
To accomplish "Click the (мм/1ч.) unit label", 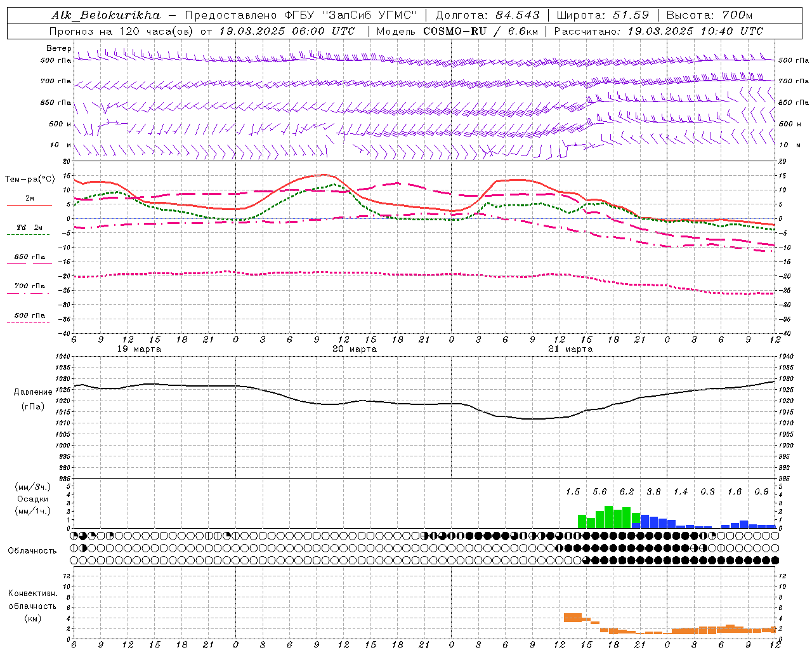I will tap(32, 511).
